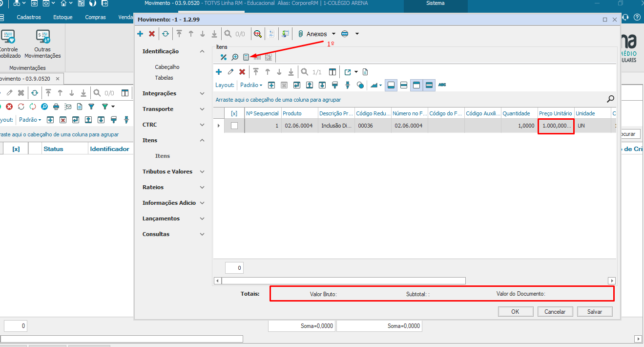Check the checkbox in the first item row
Screen dimensions: 644x347
coord(234,126)
